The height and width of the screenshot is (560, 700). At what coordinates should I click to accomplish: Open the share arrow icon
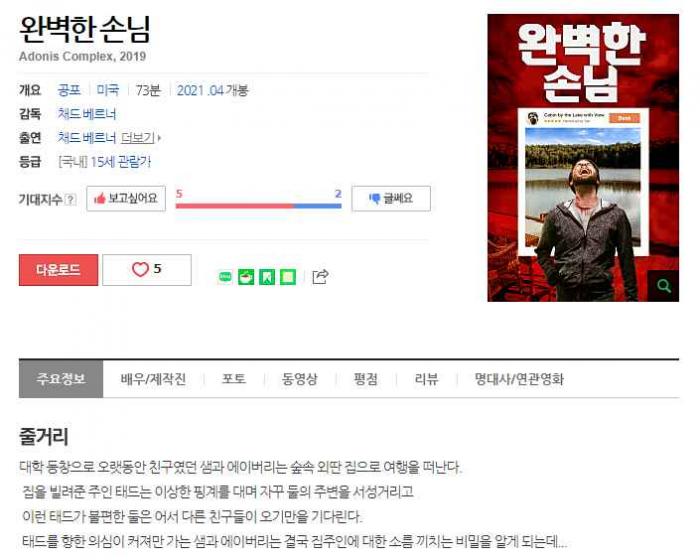[320, 277]
